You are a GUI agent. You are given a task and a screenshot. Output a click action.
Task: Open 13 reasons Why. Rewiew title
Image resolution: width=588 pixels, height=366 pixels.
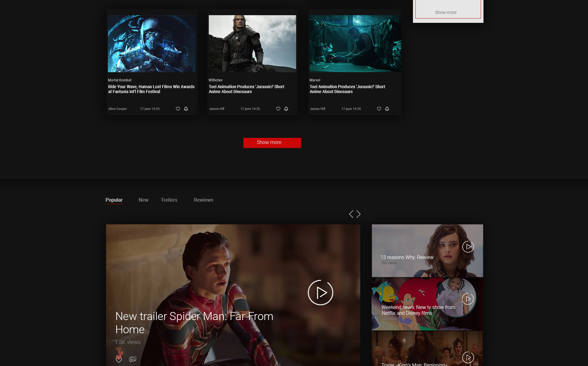pyautogui.click(x=407, y=257)
